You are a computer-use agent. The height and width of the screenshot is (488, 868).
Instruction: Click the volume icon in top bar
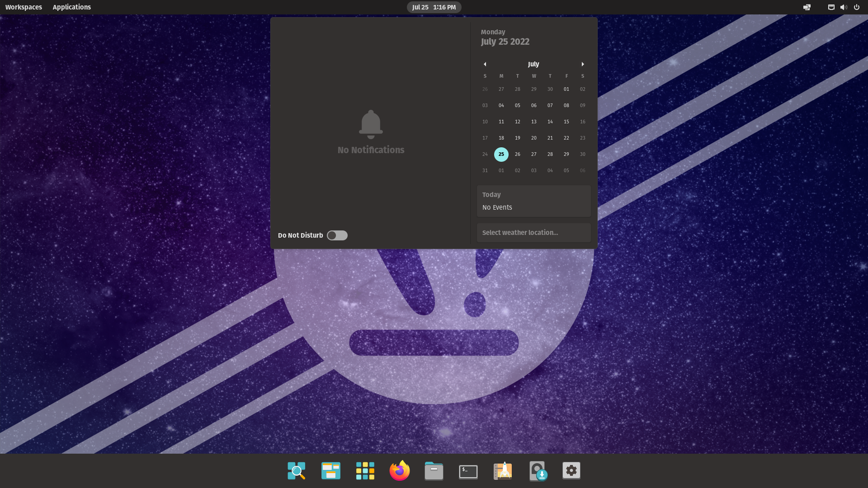[x=844, y=7]
